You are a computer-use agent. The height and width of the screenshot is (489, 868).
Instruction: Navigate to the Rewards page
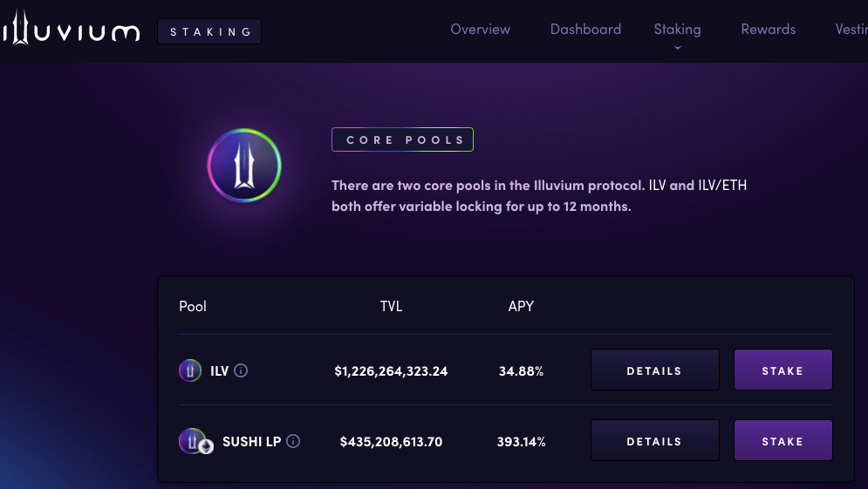click(768, 30)
